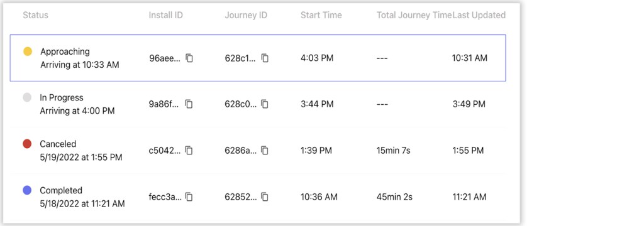Copy Install ID c5042 of Canceled journey

click(x=189, y=151)
